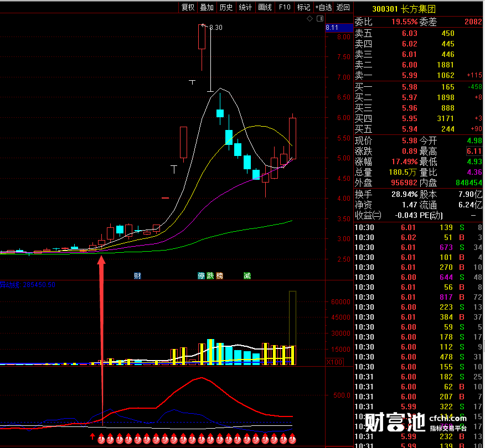Click 委比 value 19.55%

click(x=405, y=22)
